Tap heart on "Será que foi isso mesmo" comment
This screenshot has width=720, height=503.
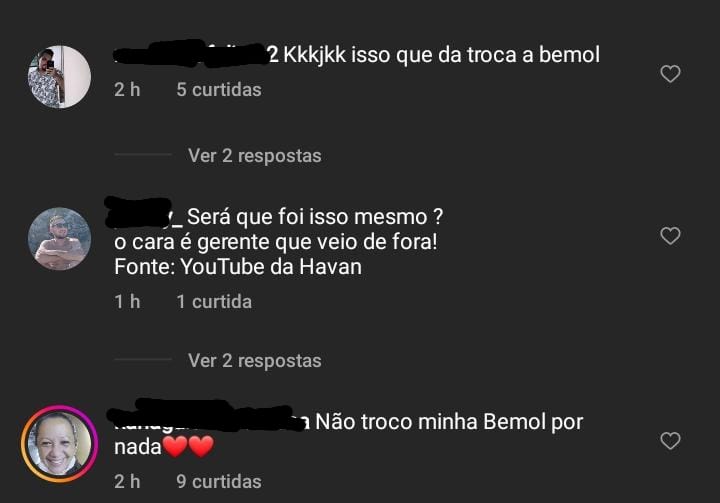point(670,236)
